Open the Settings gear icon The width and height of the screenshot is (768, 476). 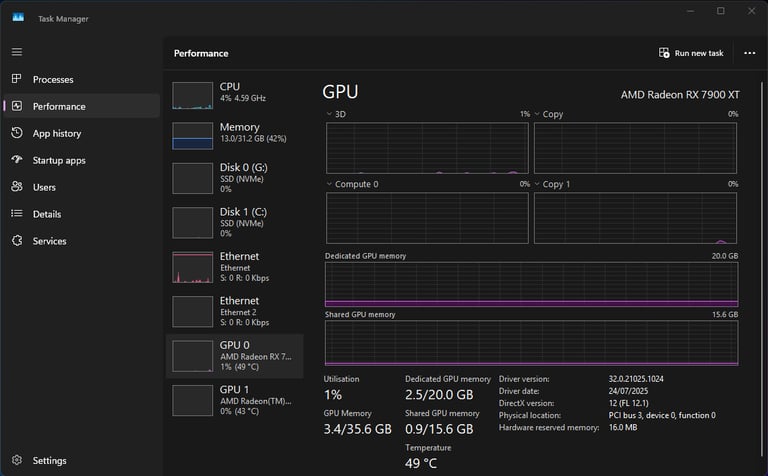point(17,461)
